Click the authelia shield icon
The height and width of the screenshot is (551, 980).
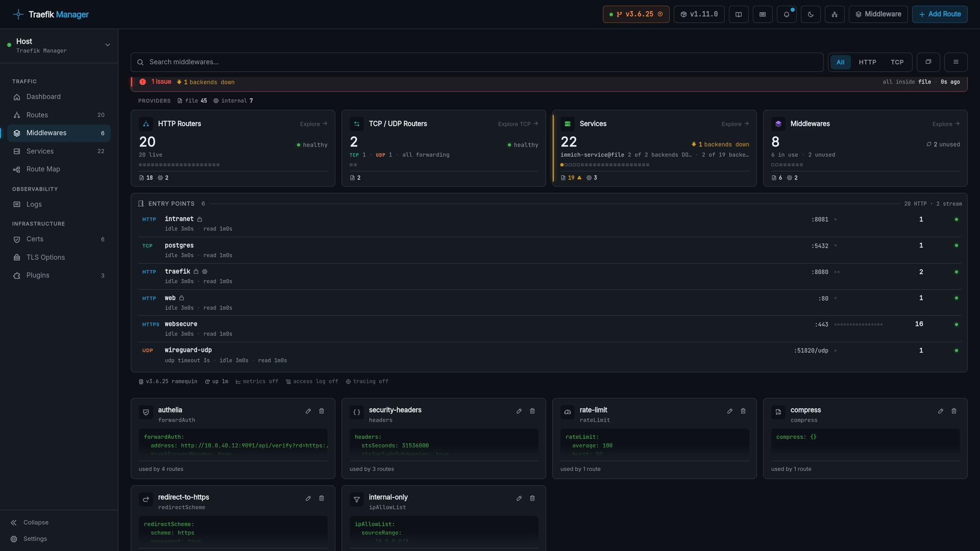coord(146,412)
